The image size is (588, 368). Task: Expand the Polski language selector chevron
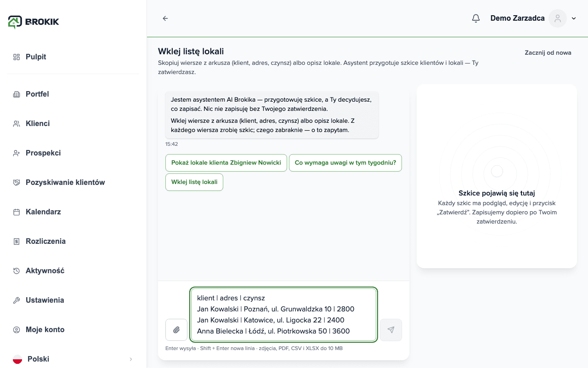tap(131, 359)
